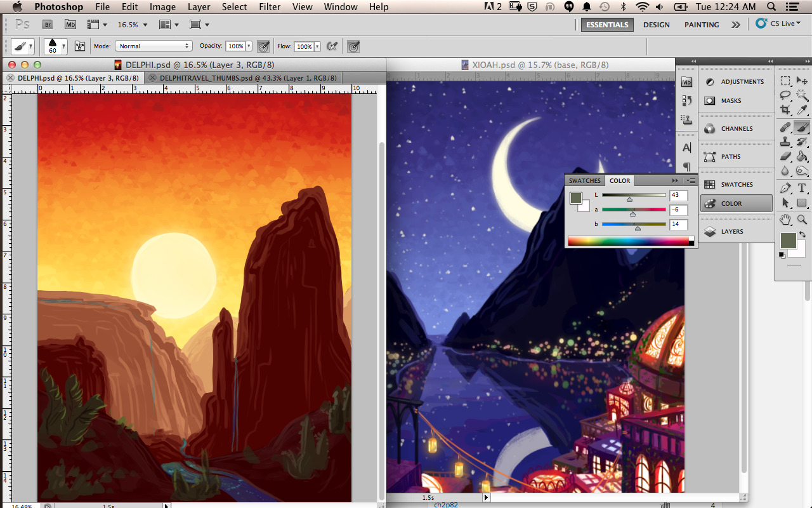Open the Tool Preset picker
The width and height of the screenshot is (812, 508).
(23, 46)
